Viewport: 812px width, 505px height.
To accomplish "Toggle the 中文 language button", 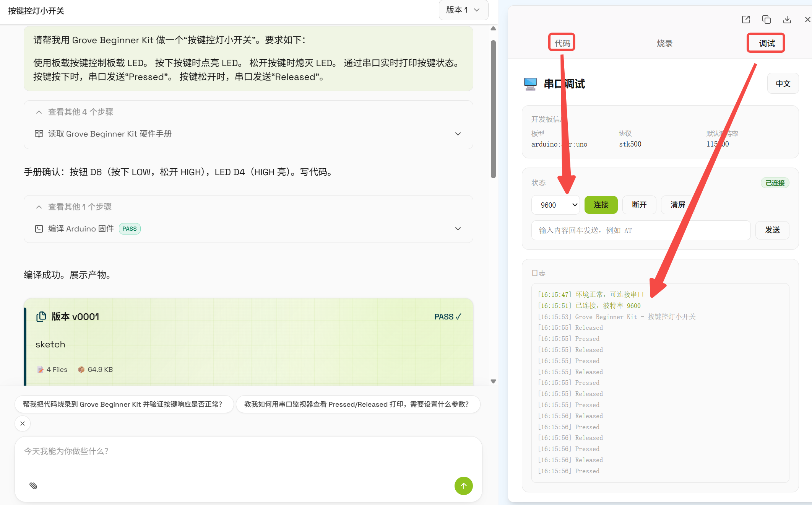I will pyautogui.click(x=783, y=83).
